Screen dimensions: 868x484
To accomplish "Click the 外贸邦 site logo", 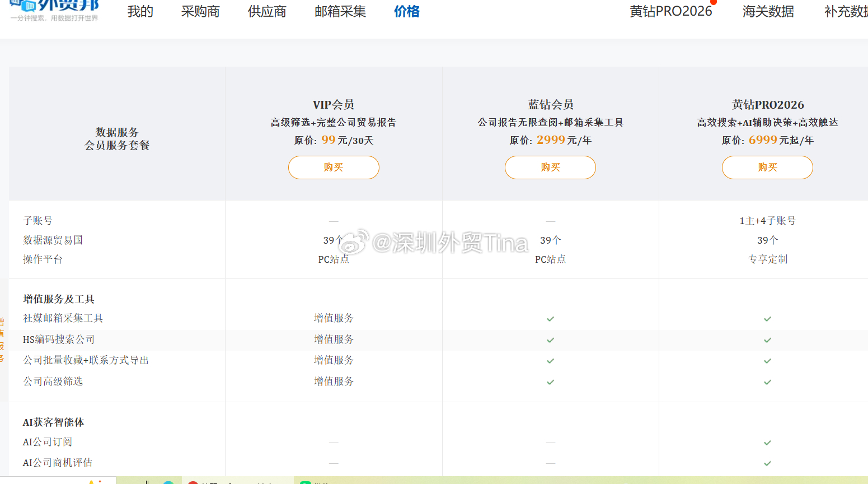I will (x=54, y=11).
